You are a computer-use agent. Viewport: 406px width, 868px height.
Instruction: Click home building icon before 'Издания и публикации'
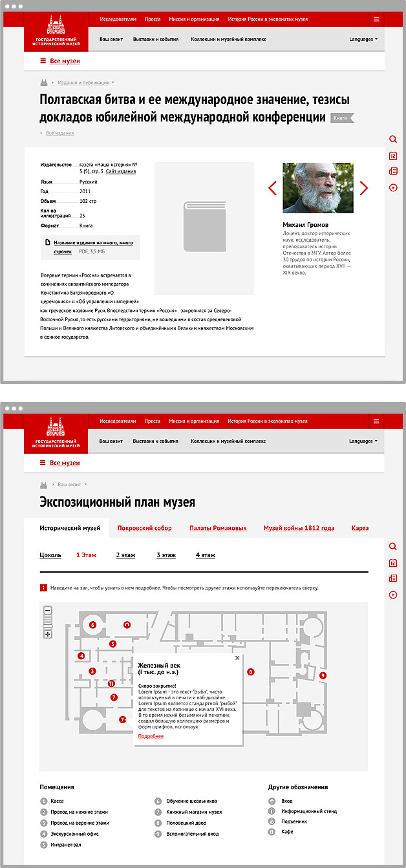45,83
